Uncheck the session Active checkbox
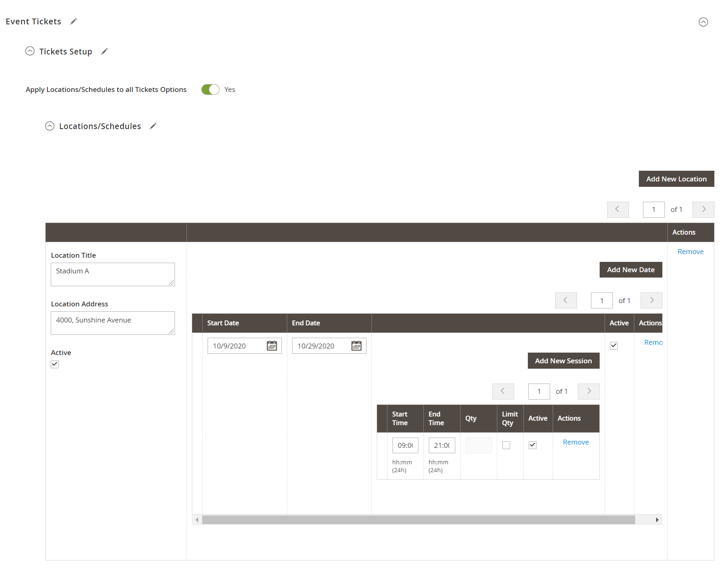Viewport: 728px width, 579px height. (532, 445)
